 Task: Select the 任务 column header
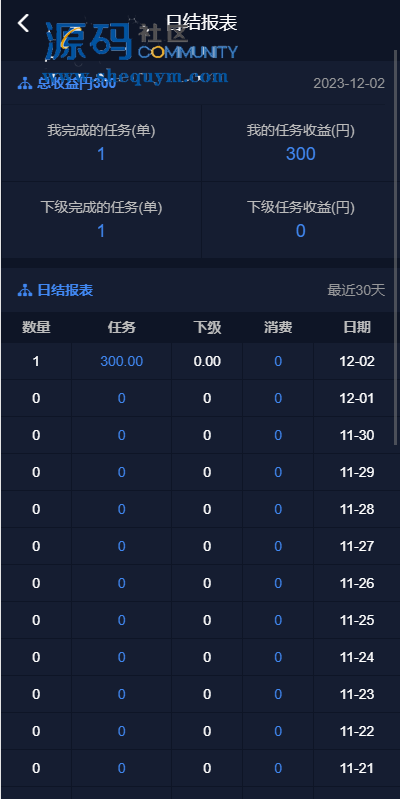(122, 328)
